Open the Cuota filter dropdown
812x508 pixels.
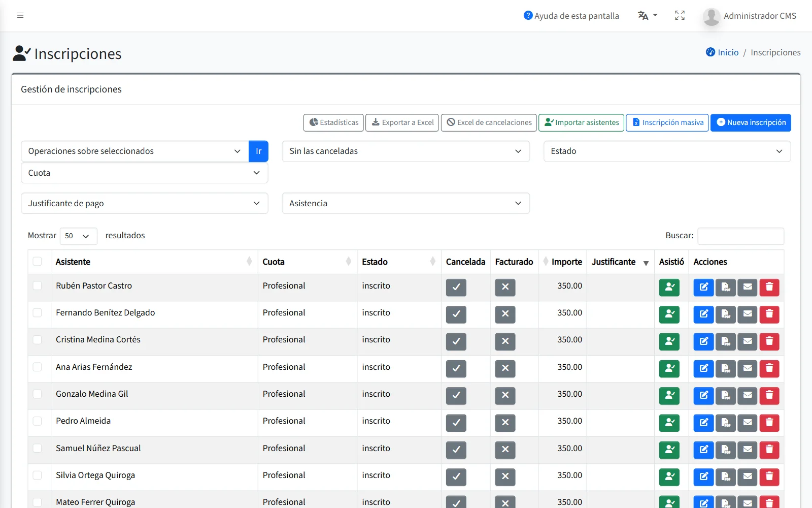(144, 173)
